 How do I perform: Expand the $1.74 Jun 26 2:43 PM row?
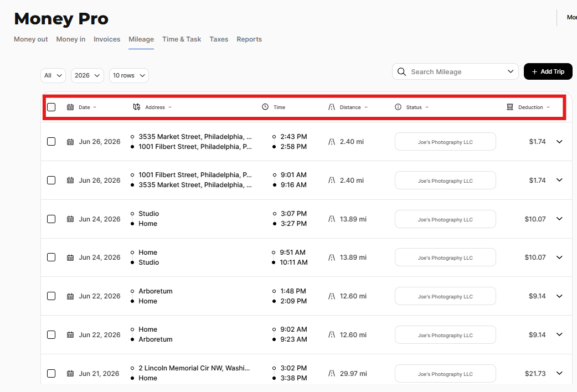point(559,142)
